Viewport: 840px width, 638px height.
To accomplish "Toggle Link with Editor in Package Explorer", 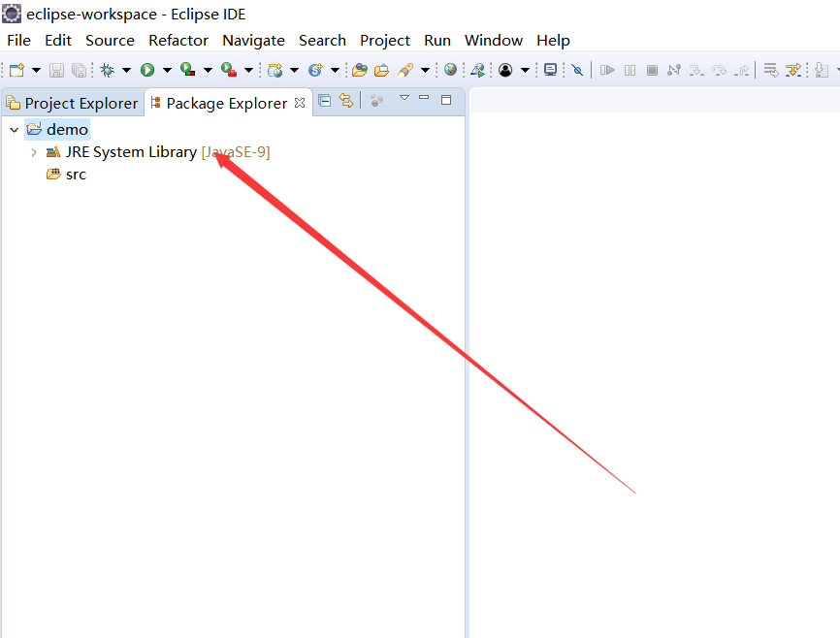I will tap(346, 100).
